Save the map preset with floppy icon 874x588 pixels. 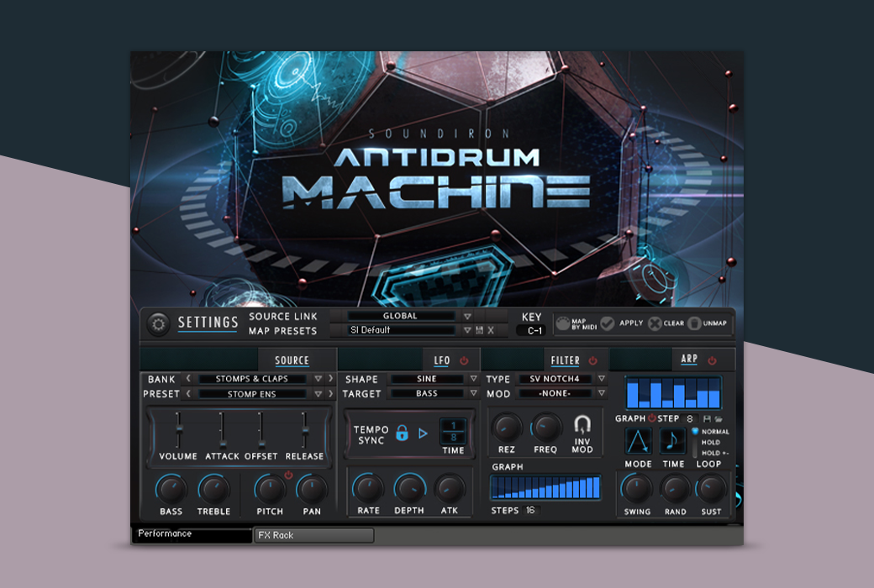point(479,330)
